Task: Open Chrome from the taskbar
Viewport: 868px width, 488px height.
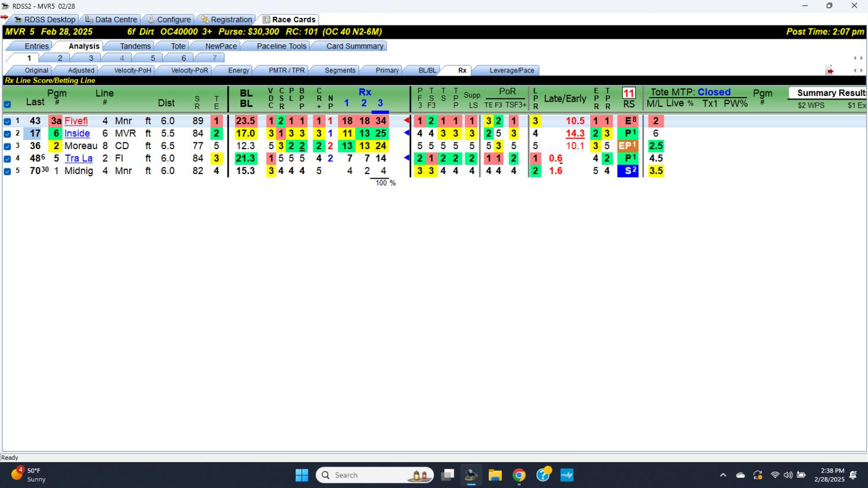Action: (x=519, y=475)
